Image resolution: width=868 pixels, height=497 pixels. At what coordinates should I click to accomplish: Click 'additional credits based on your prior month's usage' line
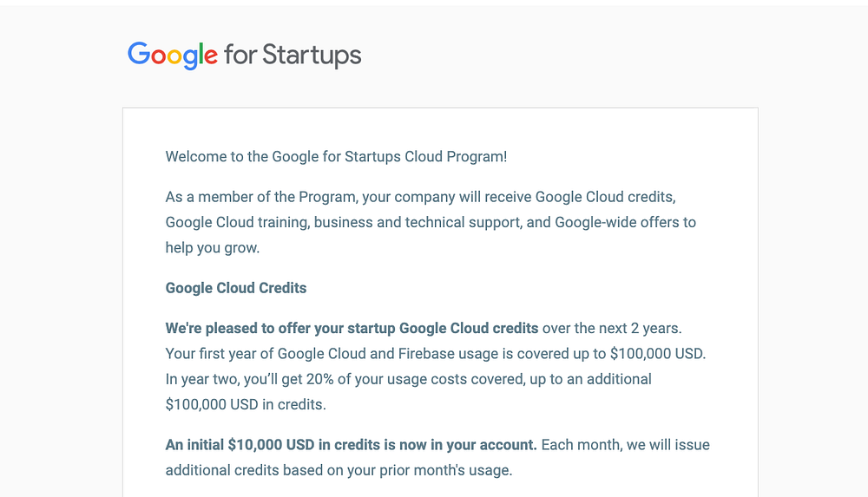tap(339, 470)
